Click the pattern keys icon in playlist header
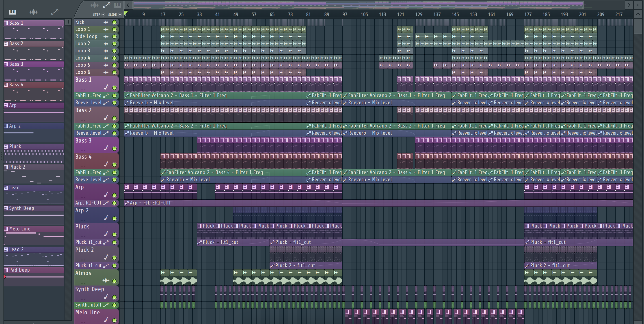The image size is (644, 324). (x=117, y=5)
